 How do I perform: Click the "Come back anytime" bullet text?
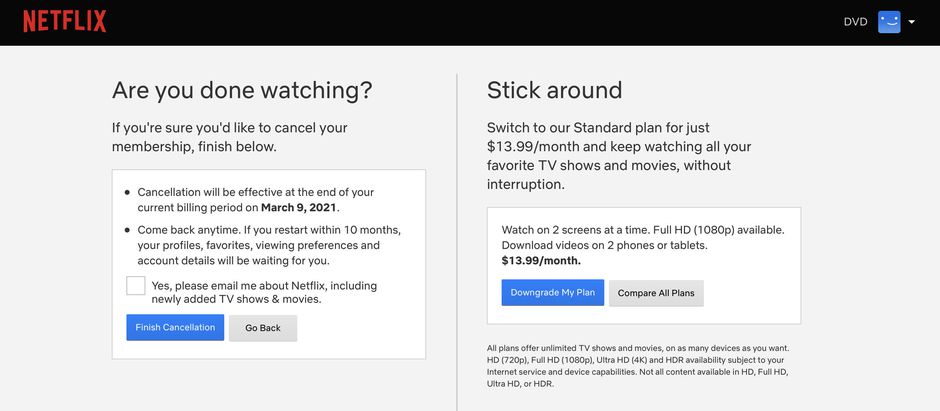(x=268, y=244)
